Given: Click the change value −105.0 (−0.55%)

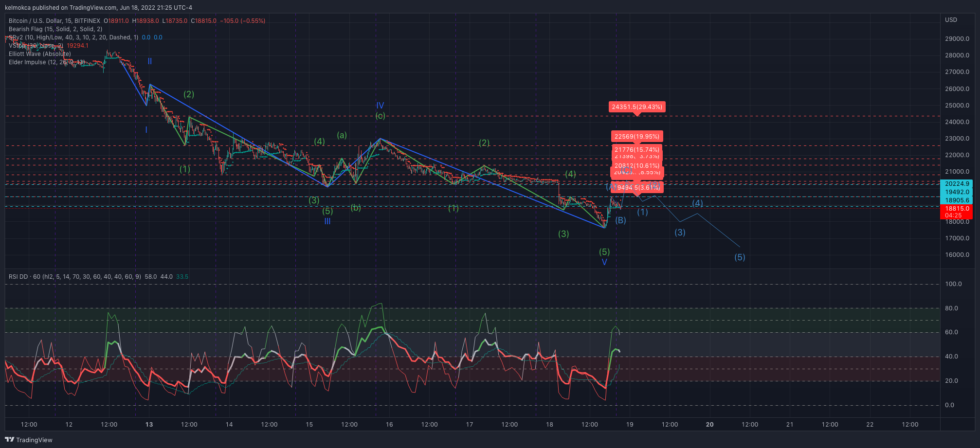Looking at the screenshot, I should point(243,21).
